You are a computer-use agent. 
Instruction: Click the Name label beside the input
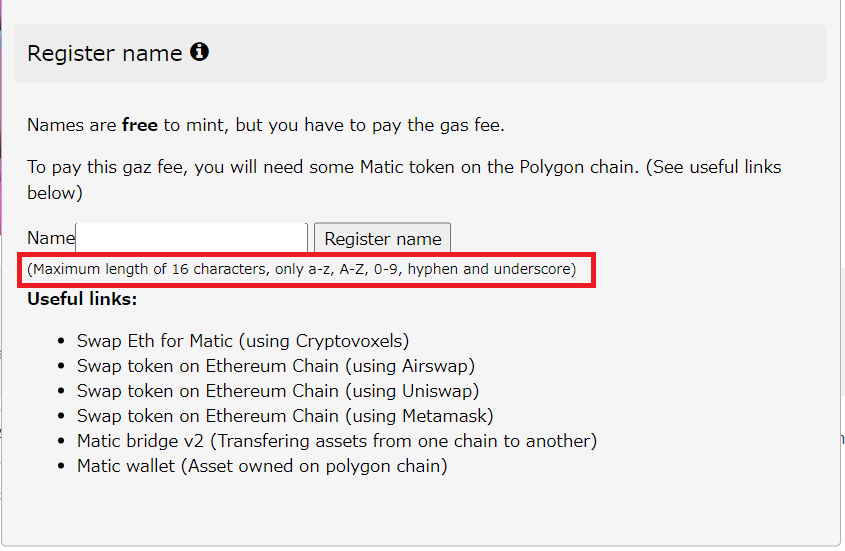[x=51, y=238]
